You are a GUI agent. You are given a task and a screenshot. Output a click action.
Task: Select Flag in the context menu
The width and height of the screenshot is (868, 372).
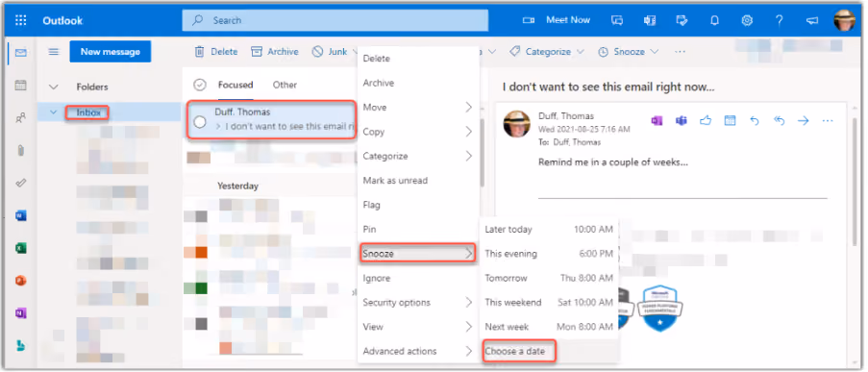[418, 205]
